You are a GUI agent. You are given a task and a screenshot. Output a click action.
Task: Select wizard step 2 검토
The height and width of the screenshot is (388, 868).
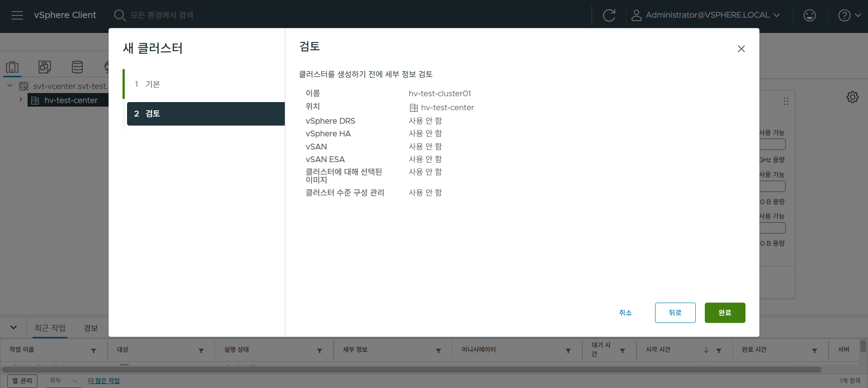click(x=206, y=114)
